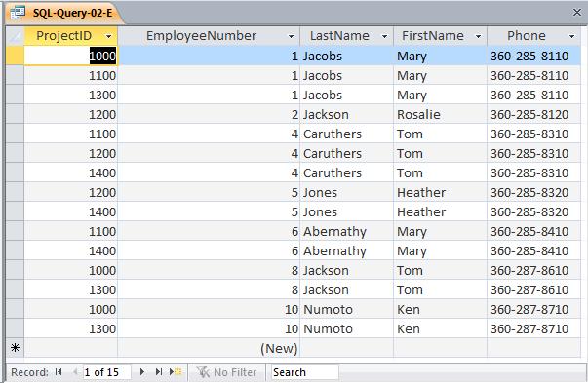Click the SQL-Query-02-E query icon
Viewport: 588px width, 383px height.
tap(18, 13)
